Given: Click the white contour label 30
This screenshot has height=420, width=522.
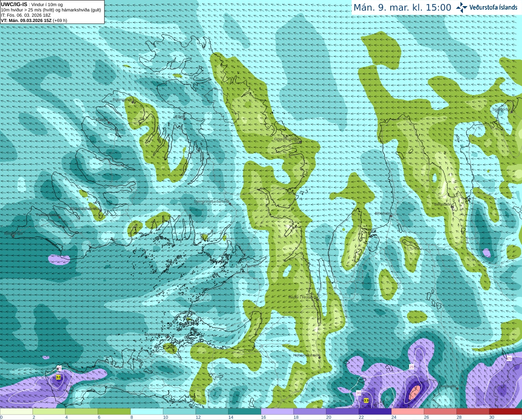Looking at the screenshot, I should 358,393.
